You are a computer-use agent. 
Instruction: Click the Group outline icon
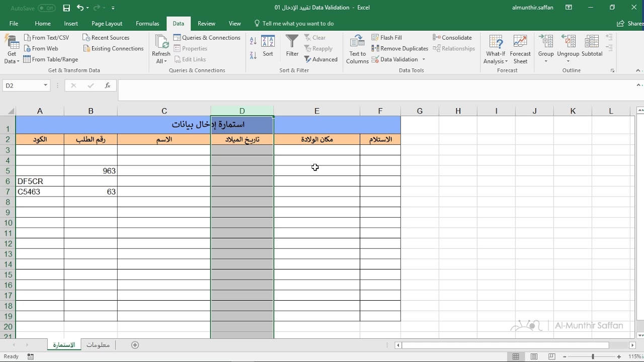[546, 42]
